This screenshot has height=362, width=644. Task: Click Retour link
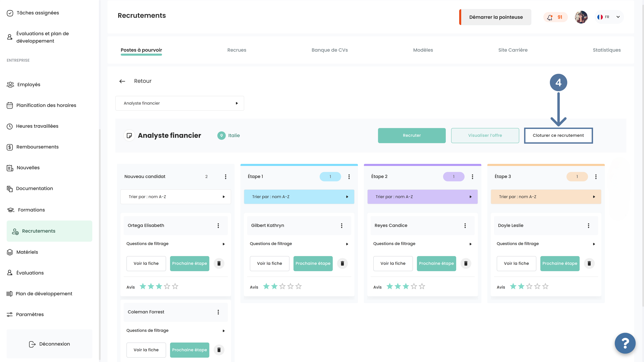(x=143, y=81)
